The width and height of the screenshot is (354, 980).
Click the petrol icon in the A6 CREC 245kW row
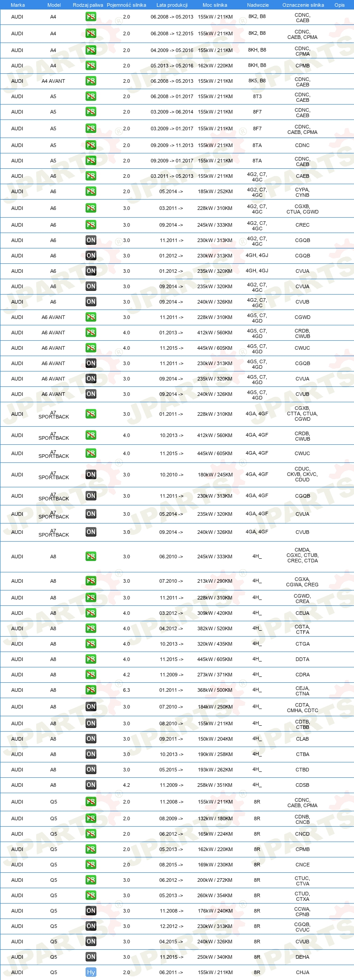tap(91, 225)
